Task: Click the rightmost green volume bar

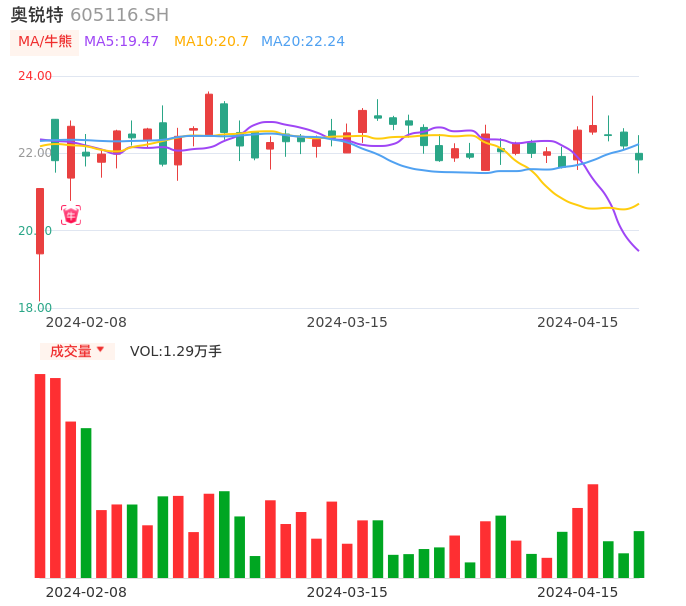Action: [x=639, y=554]
